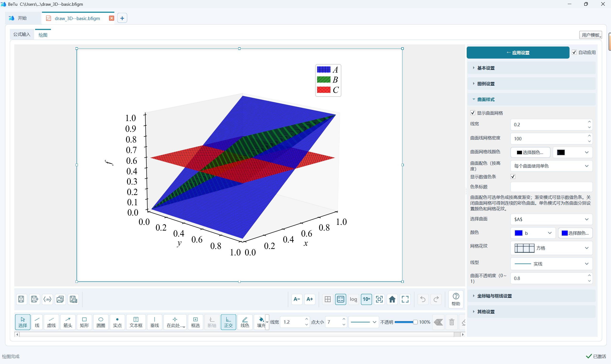Toggle the log axis button

tap(353, 299)
